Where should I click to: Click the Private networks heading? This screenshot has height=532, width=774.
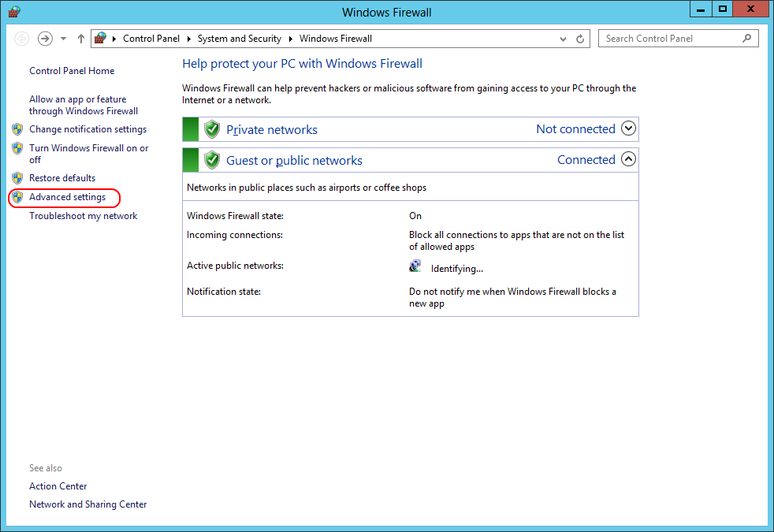click(x=271, y=130)
